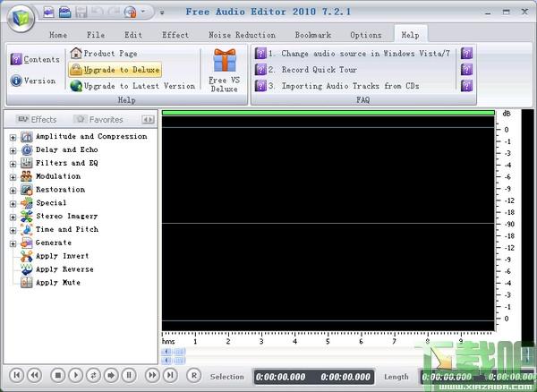Open help Contents
This screenshot has height=392, width=537.
pos(35,59)
